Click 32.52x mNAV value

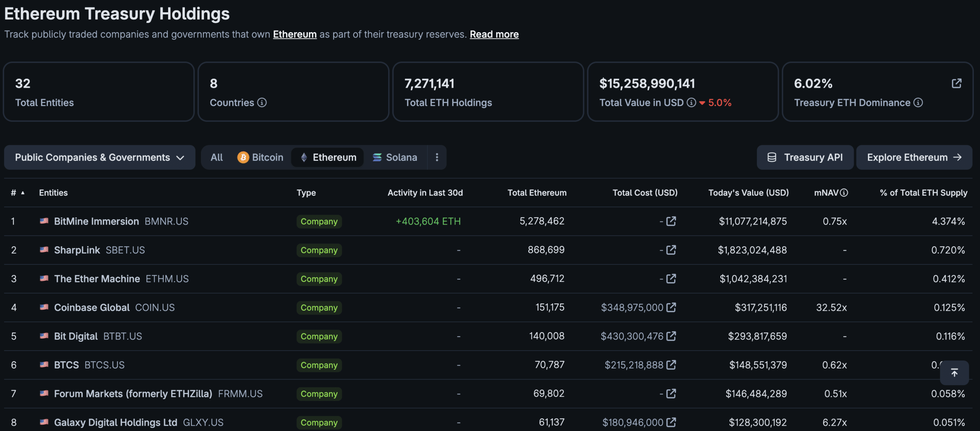831,307
